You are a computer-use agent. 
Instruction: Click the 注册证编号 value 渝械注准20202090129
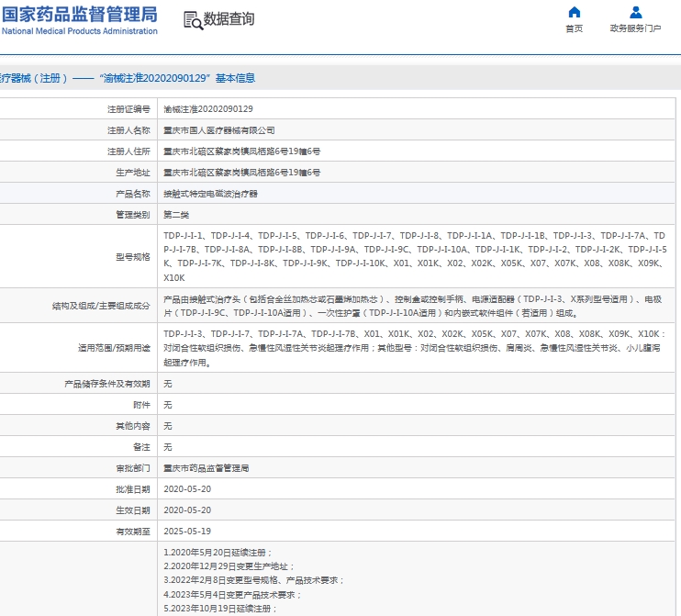click(x=208, y=109)
